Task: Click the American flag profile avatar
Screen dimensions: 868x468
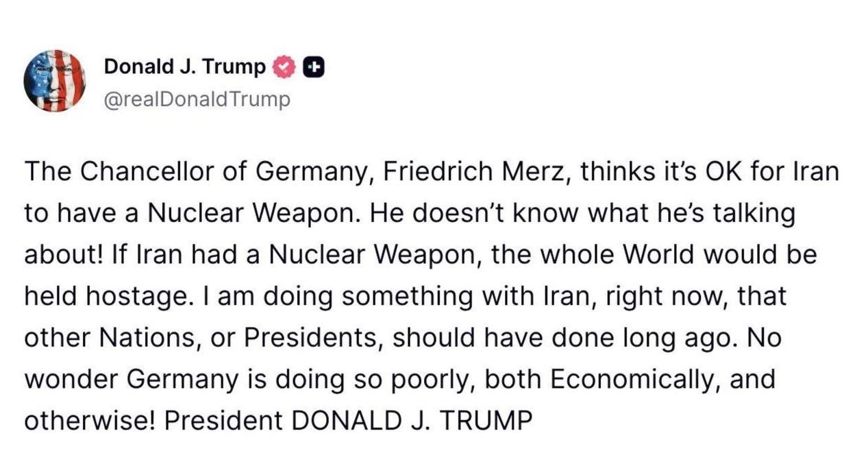Action: pos(54,82)
